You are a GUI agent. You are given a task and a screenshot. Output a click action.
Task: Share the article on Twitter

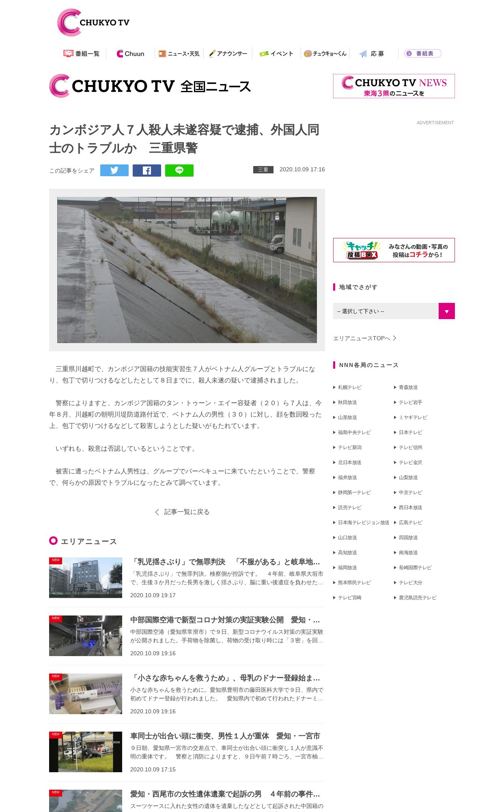114,171
